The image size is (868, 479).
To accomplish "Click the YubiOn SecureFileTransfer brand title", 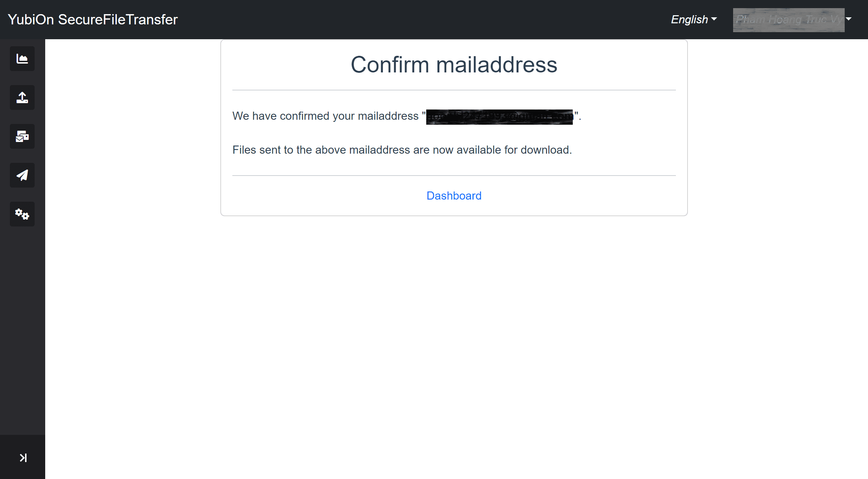I will pos(93,19).
